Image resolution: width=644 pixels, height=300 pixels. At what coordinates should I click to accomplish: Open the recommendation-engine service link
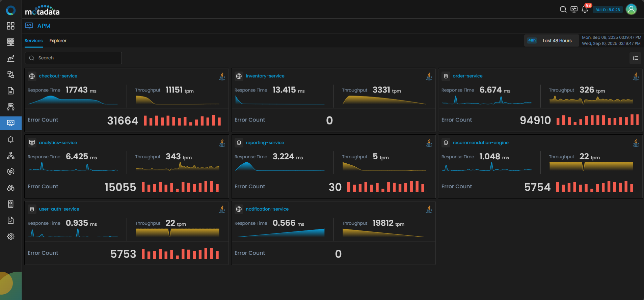[x=480, y=143]
